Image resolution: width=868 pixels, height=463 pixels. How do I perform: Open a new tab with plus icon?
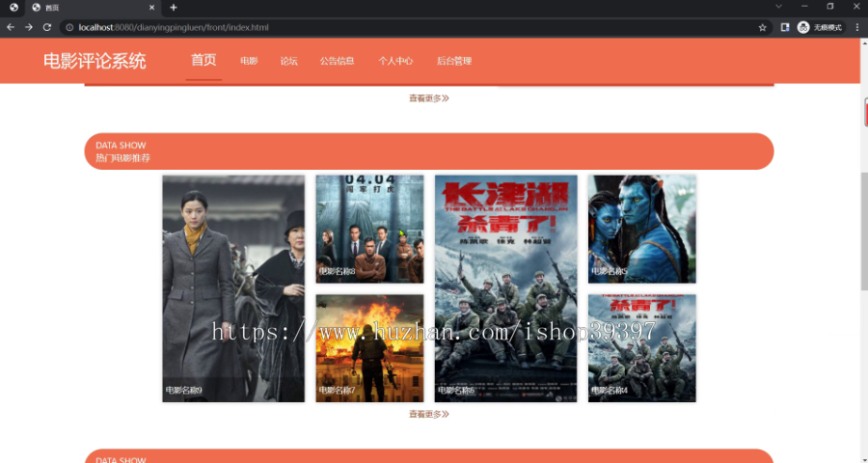(174, 7)
